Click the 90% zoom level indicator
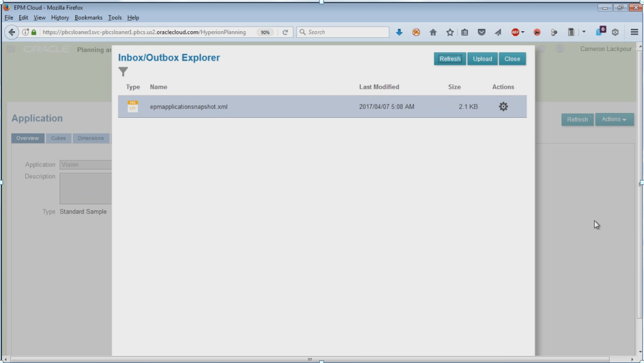Image resolution: width=644 pixels, height=363 pixels. click(x=265, y=32)
